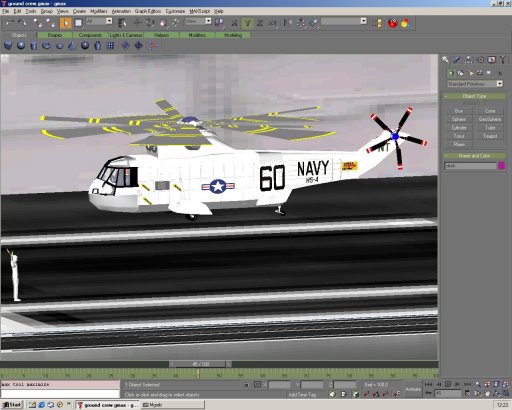Image resolution: width=512 pixels, height=410 pixels.
Task: Open the Graph Editors menu
Action: [148, 11]
